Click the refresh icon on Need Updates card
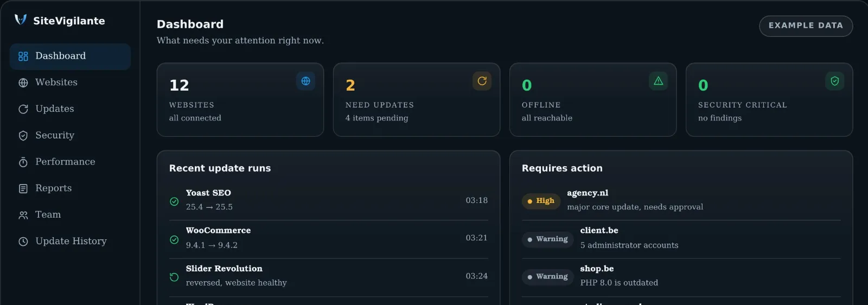The image size is (868, 305). (x=482, y=81)
